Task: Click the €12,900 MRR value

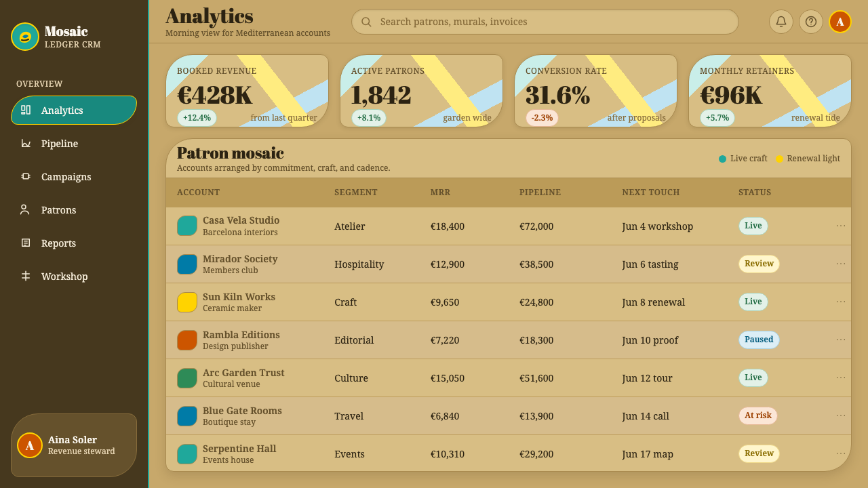Action: [x=448, y=264]
